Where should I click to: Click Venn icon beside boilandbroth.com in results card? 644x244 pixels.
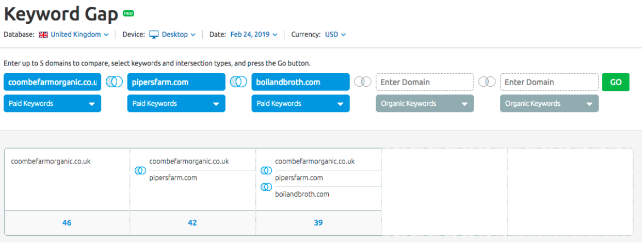[x=266, y=187]
